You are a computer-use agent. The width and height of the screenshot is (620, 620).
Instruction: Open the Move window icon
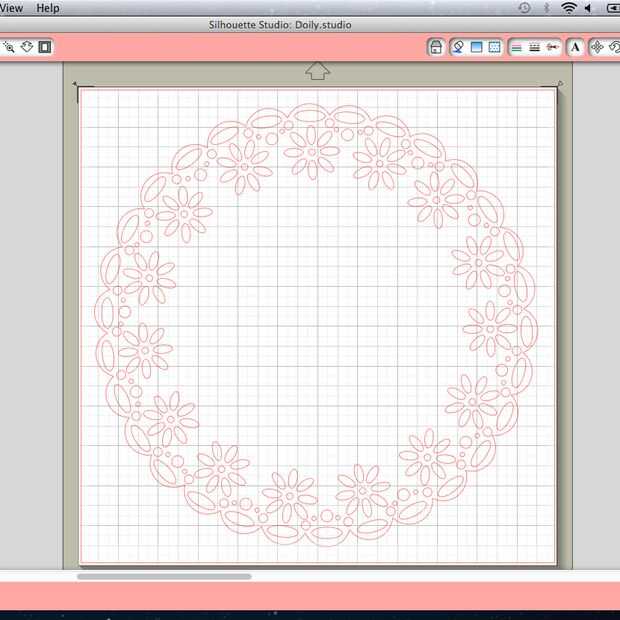click(597, 47)
